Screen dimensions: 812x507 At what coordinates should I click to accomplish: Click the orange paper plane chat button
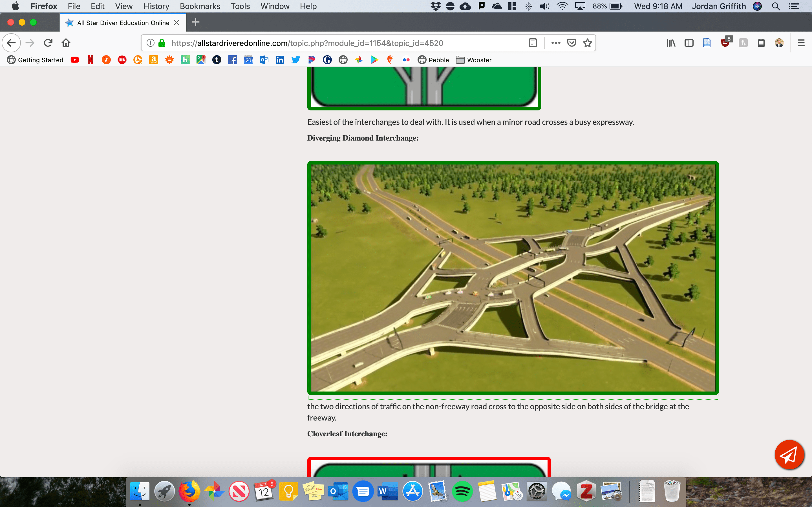tap(789, 455)
